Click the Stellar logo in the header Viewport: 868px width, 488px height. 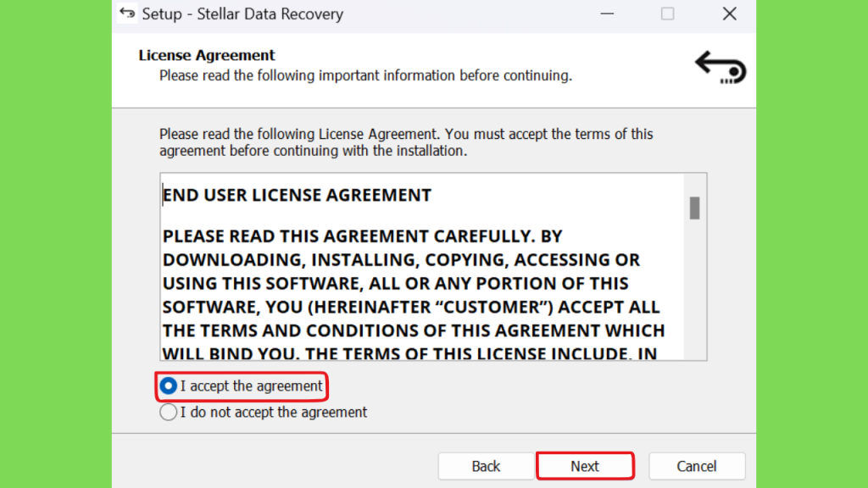(721, 68)
